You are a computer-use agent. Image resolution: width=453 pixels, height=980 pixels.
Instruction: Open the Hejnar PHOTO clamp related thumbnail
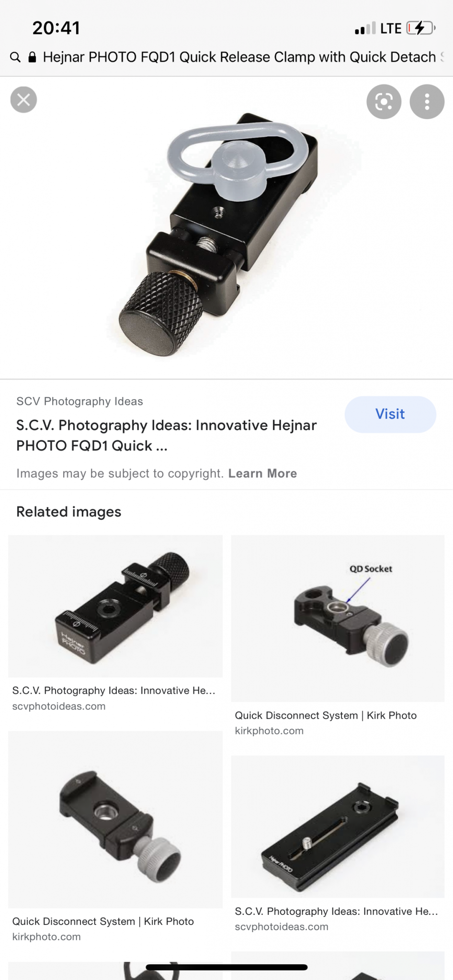point(115,606)
